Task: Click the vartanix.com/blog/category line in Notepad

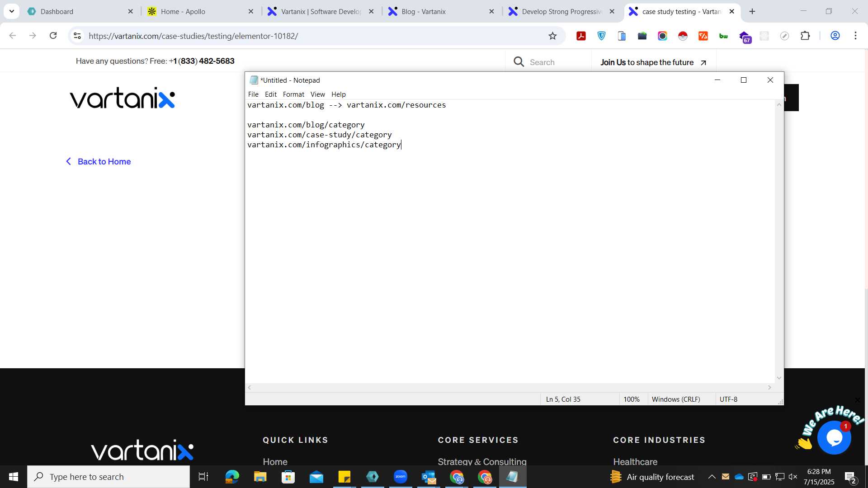Action: pyautogui.click(x=306, y=125)
